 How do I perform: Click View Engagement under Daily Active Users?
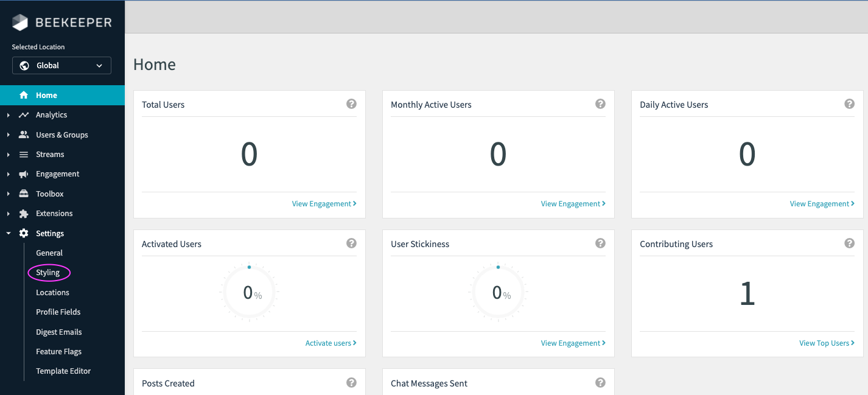pos(822,204)
